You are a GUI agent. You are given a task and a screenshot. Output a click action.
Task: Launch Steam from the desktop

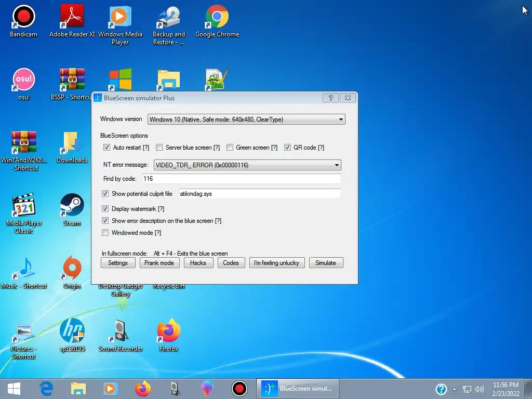click(72, 210)
